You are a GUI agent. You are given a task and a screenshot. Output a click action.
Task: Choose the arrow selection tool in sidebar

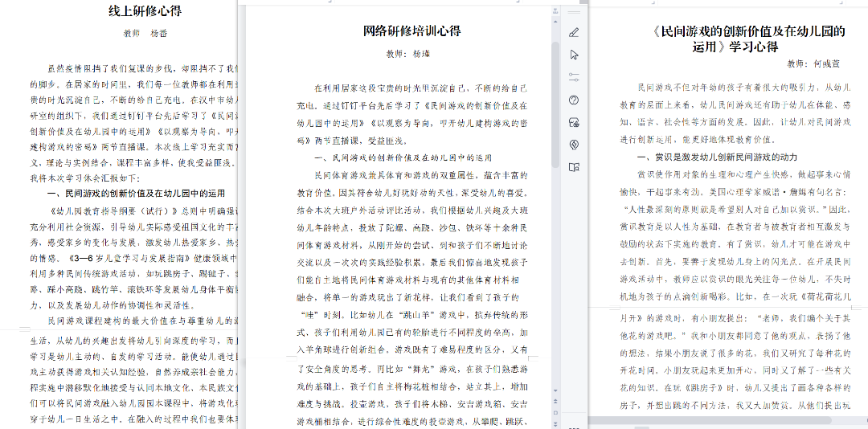(x=574, y=55)
